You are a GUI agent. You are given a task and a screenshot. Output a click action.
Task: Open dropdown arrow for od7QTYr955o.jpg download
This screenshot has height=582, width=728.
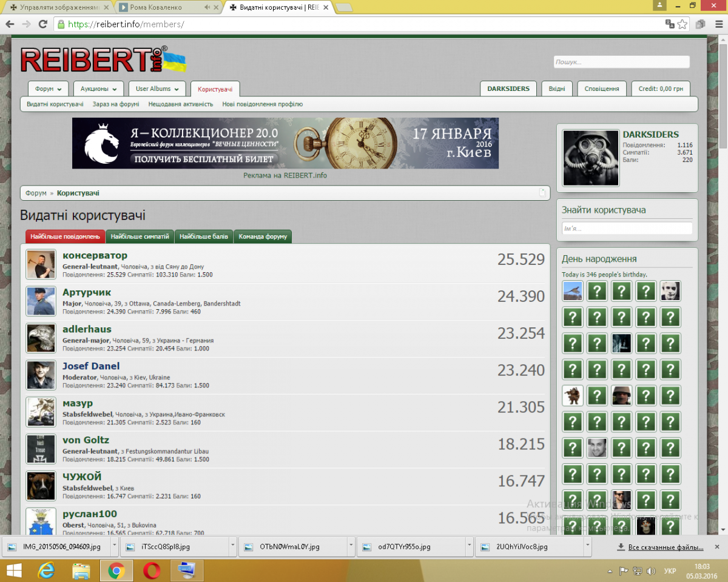[x=470, y=547]
